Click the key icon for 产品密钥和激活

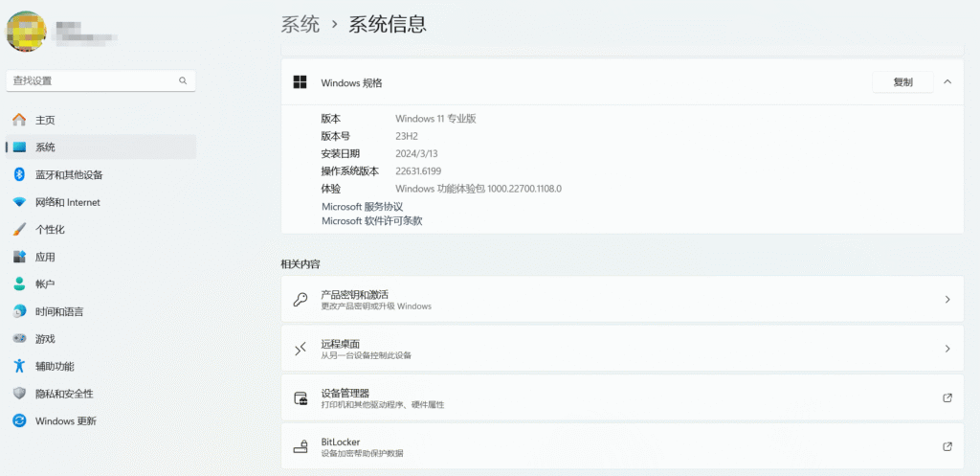[x=300, y=299]
